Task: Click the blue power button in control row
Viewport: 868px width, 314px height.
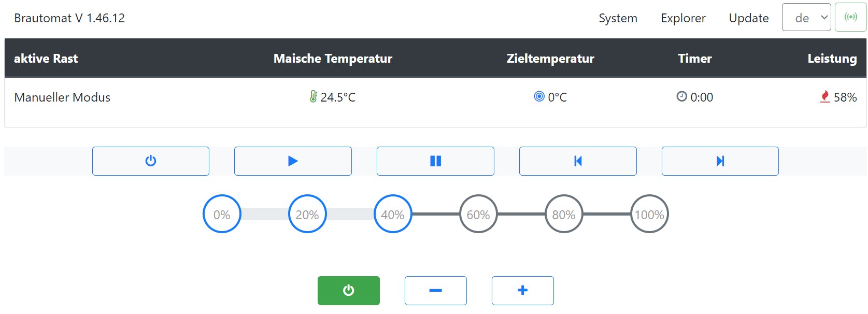Action: [151, 161]
